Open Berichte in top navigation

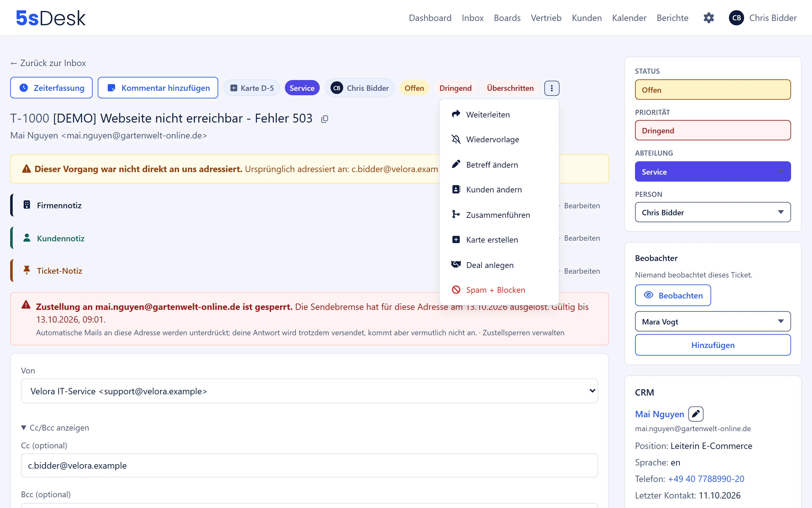tap(672, 18)
